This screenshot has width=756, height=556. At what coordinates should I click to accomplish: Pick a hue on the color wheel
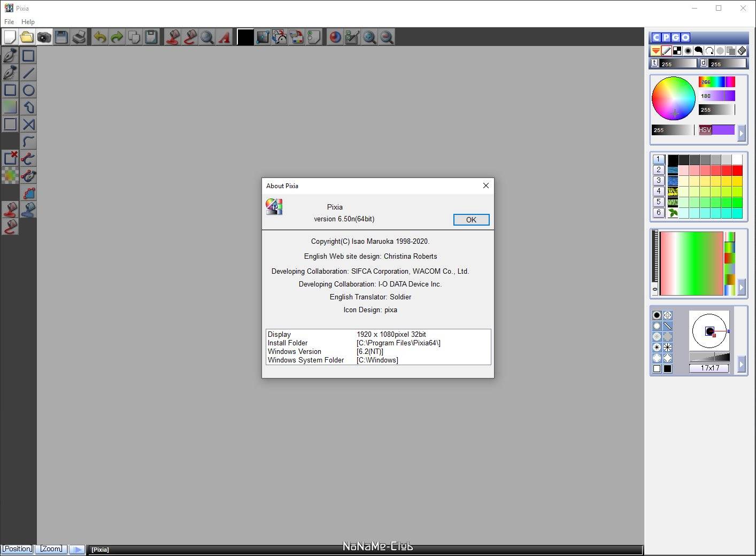pyautogui.click(x=673, y=98)
